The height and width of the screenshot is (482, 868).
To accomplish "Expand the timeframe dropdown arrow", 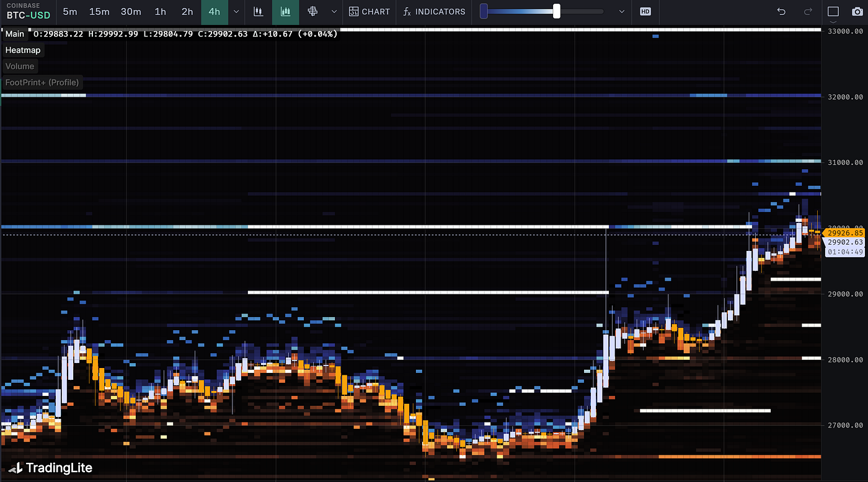I will click(x=236, y=12).
